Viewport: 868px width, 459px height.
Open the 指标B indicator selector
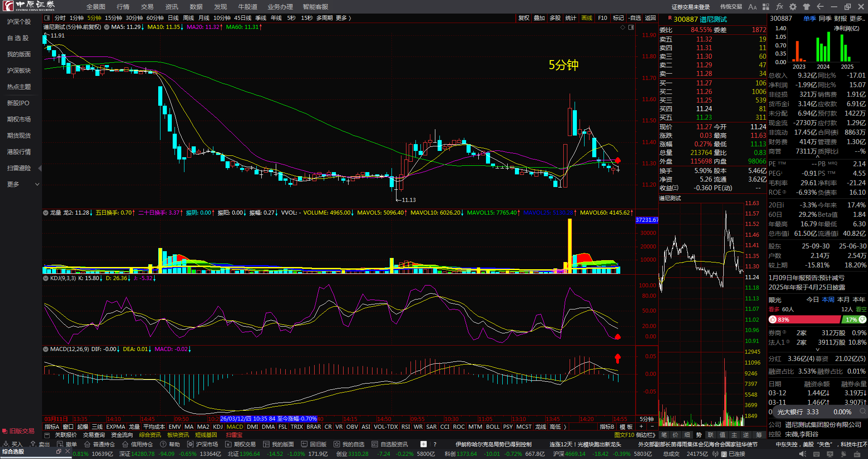click(607, 427)
